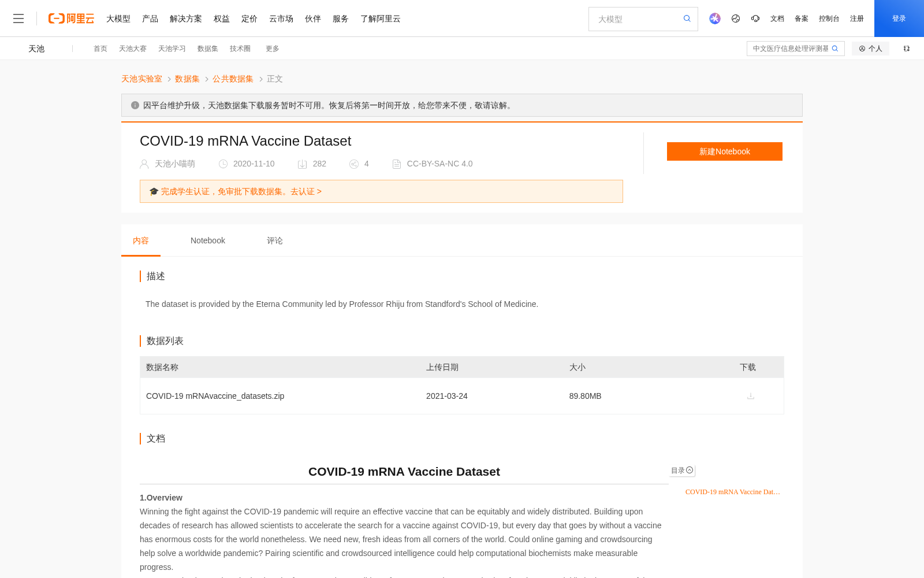Open the 云市场 menu

click(x=281, y=18)
